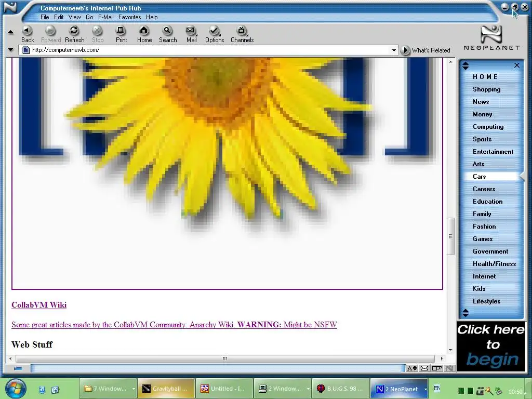
Task: Click the page icon beside the URL
Action: (x=25, y=50)
